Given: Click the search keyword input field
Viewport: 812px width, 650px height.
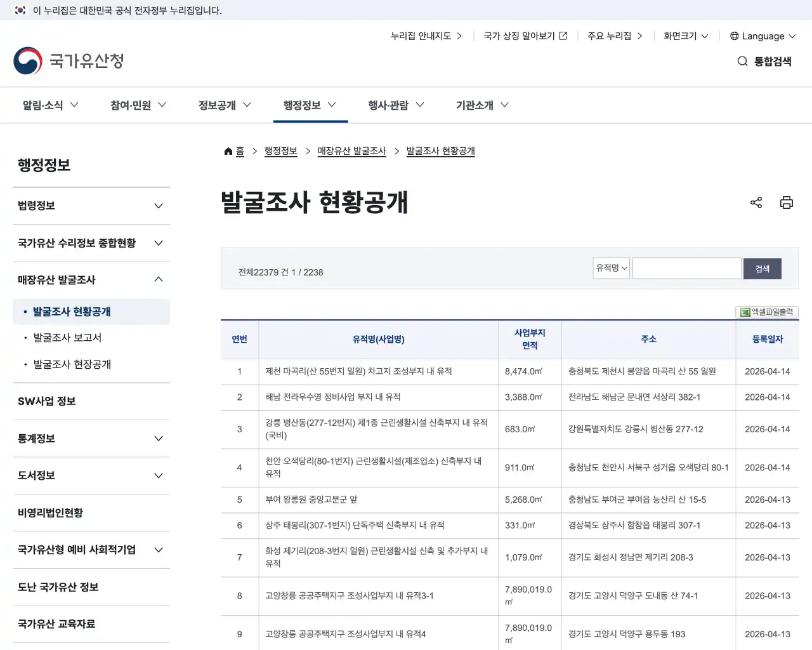Looking at the screenshot, I should 687,268.
